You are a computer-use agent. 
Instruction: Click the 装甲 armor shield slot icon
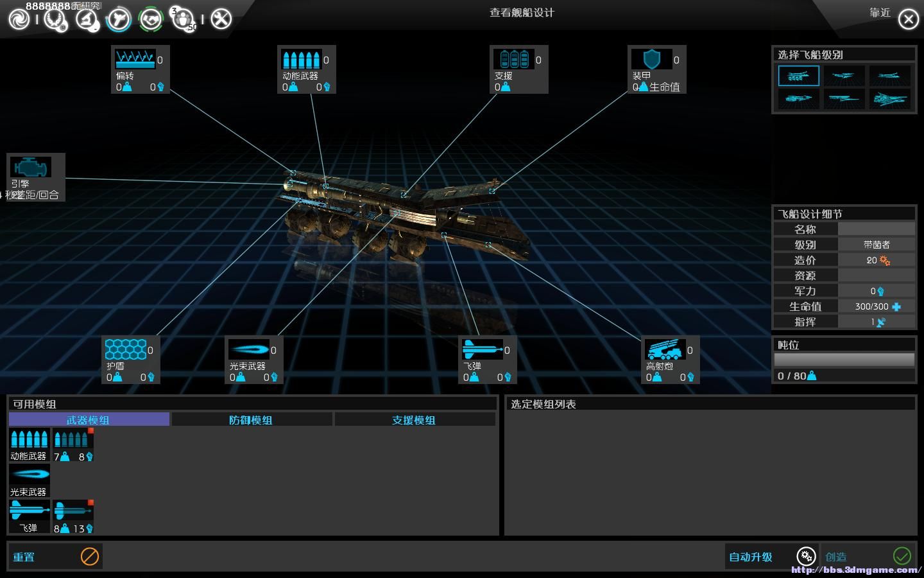[651, 59]
